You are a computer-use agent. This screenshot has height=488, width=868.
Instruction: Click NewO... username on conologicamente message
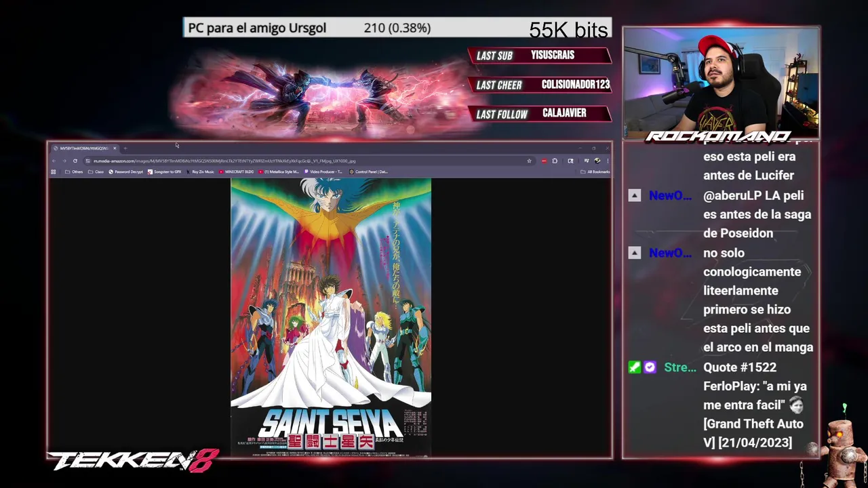pyautogui.click(x=670, y=253)
